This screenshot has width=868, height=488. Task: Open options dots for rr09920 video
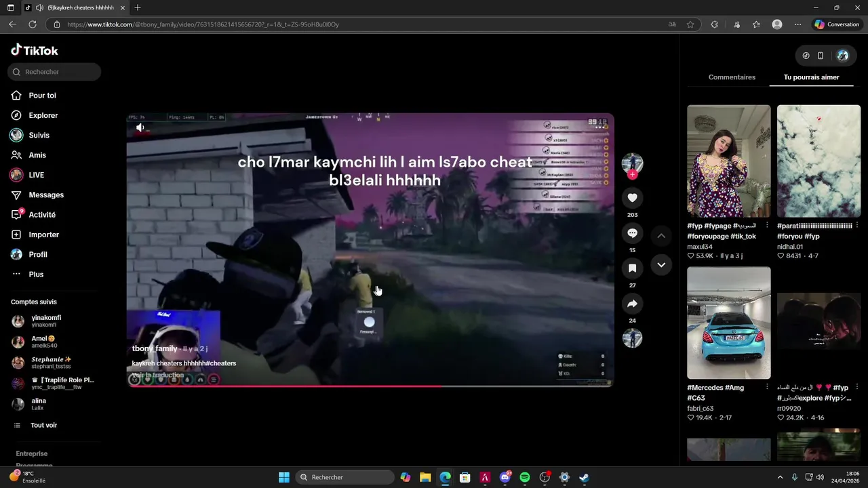[857, 387]
